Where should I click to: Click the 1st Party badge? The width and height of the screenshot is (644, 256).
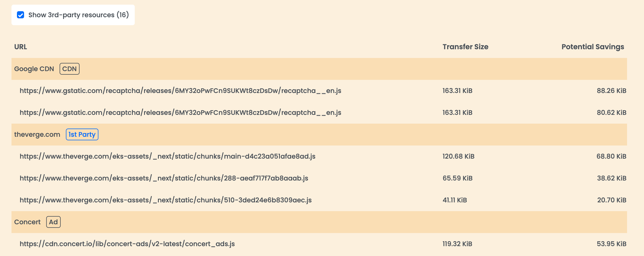tap(82, 135)
